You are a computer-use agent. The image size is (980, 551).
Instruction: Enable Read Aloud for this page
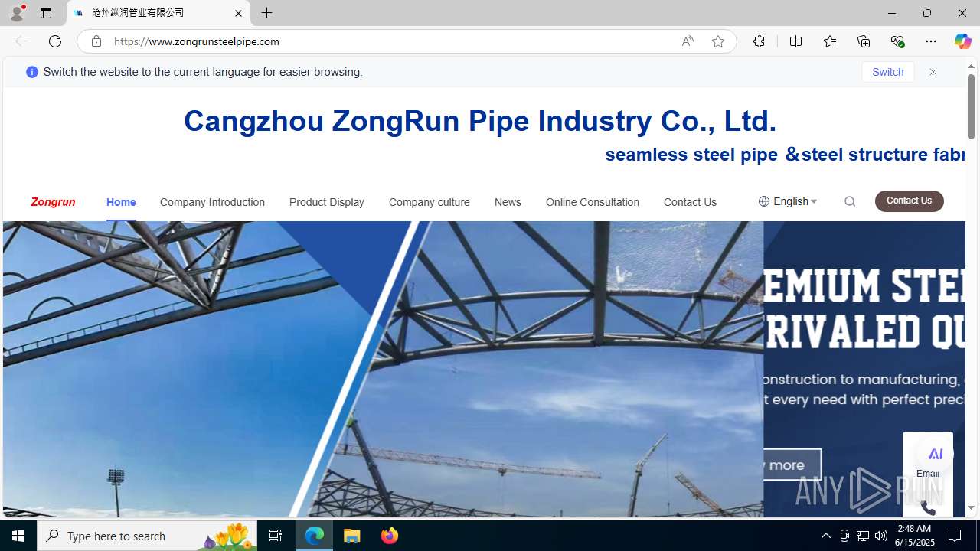(688, 41)
